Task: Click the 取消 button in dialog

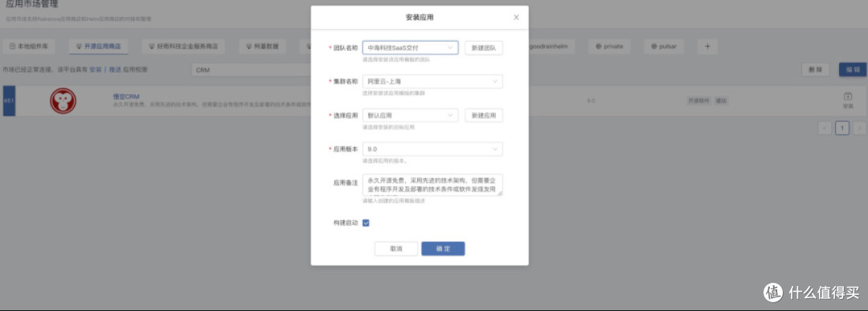Action: 396,249
